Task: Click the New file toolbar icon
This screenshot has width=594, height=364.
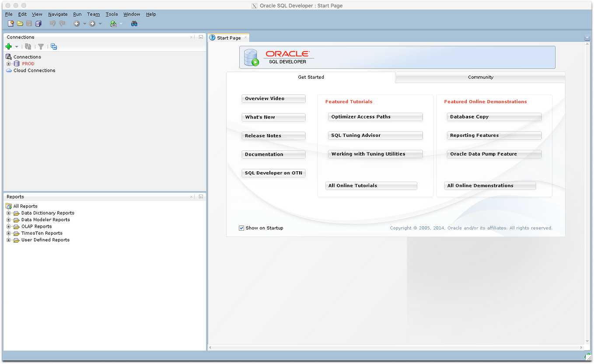Action: tap(11, 24)
